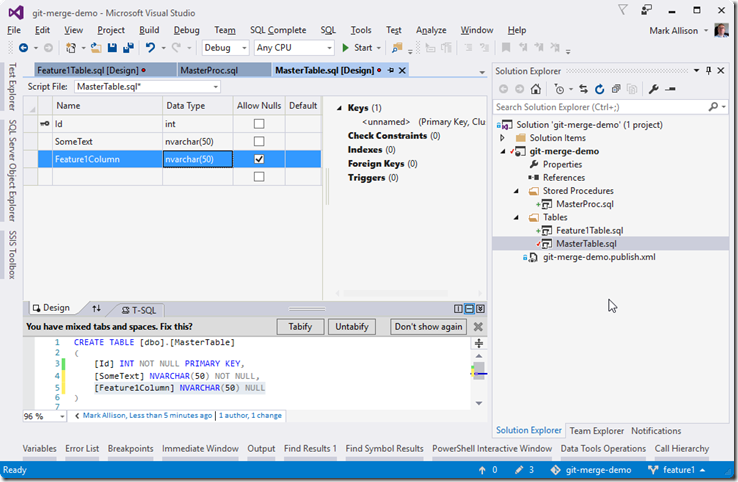Toggle Allow Nulls in the empty new row
Screen dimensions: 738x482
point(259,177)
